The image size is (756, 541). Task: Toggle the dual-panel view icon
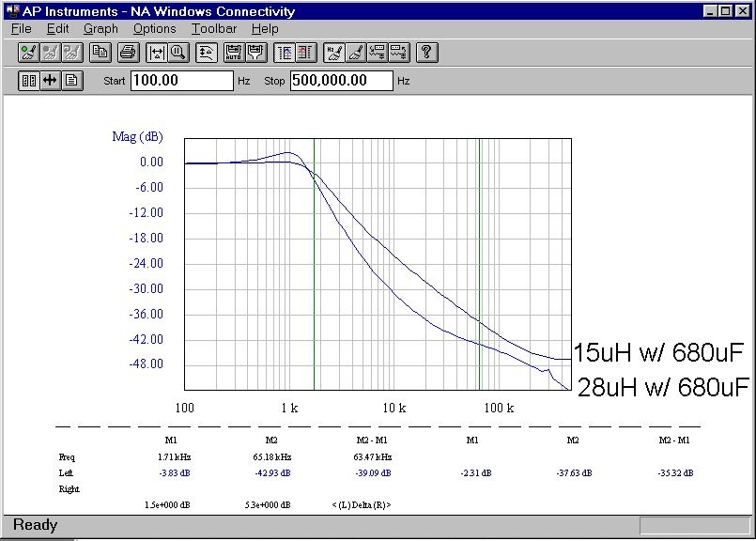[x=29, y=81]
